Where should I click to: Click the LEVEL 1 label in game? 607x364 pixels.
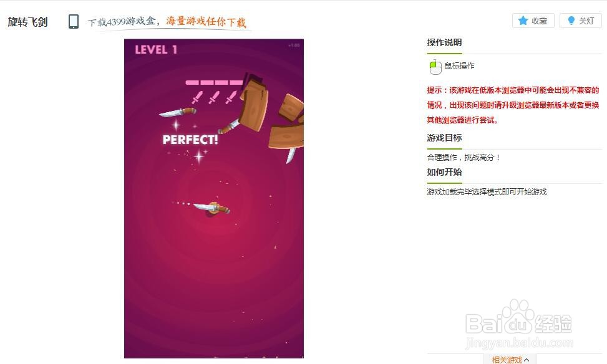pos(156,49)
